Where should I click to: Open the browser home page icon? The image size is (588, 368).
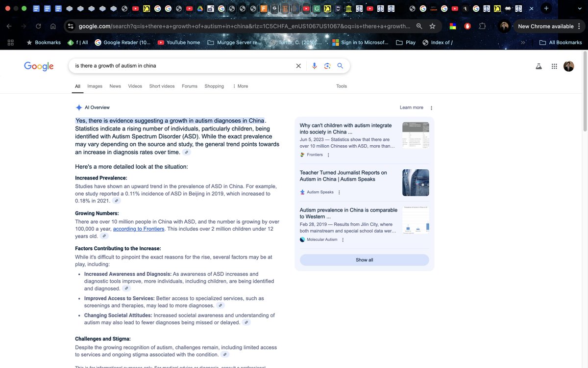pyautogui.click(x=53, y=26)
